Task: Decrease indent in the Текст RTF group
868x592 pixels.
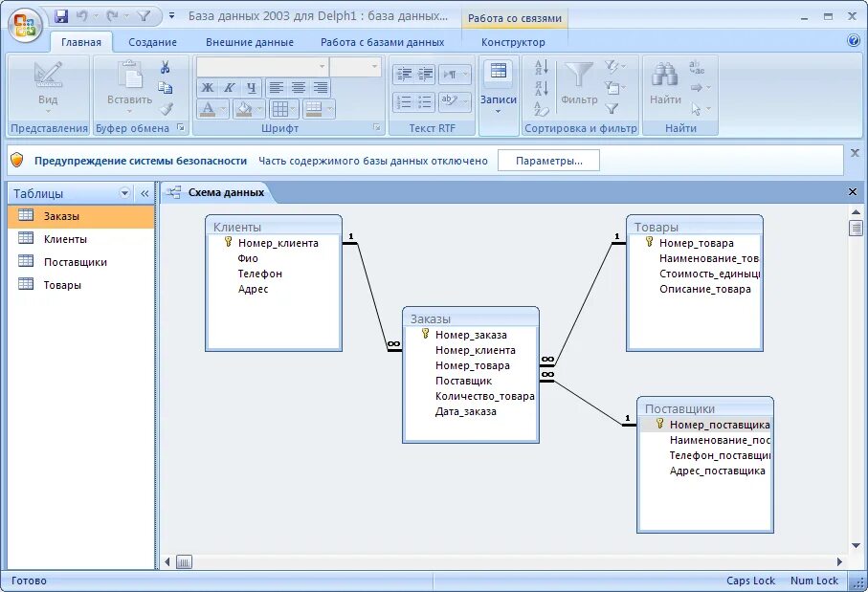Action: [x=404, y=75]
